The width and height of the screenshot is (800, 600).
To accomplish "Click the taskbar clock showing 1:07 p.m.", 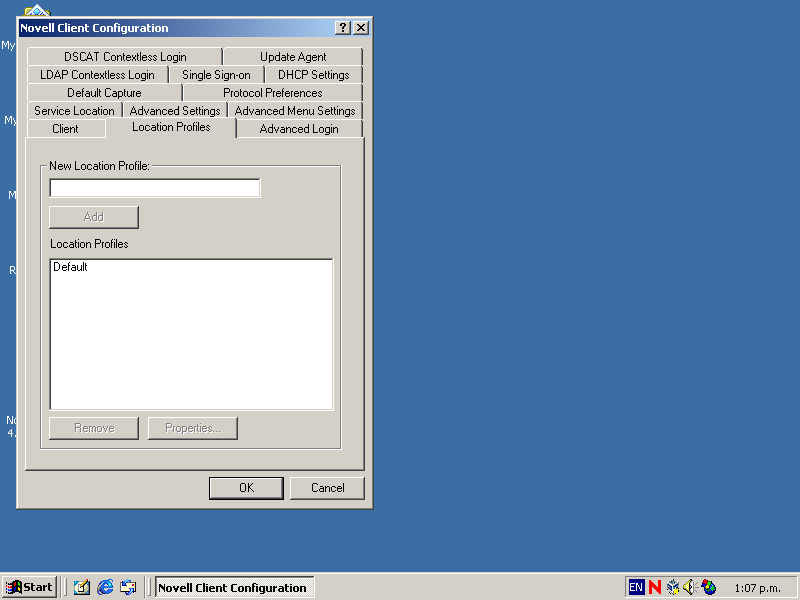I will [757, 588].
